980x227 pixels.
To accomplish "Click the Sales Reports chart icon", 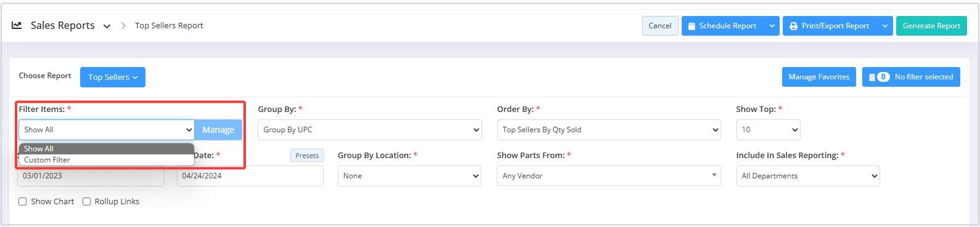I will pyautogui.click(x=17, y=25).
